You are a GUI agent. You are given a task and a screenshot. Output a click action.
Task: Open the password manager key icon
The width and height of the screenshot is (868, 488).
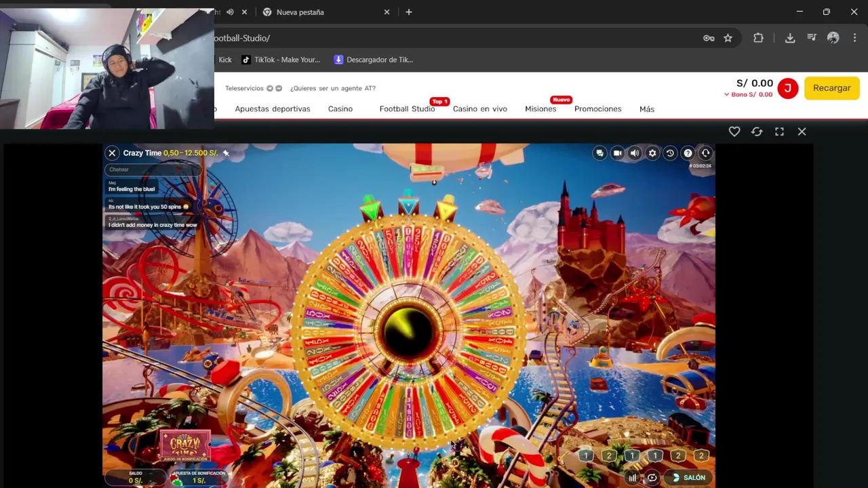point(709,38)
